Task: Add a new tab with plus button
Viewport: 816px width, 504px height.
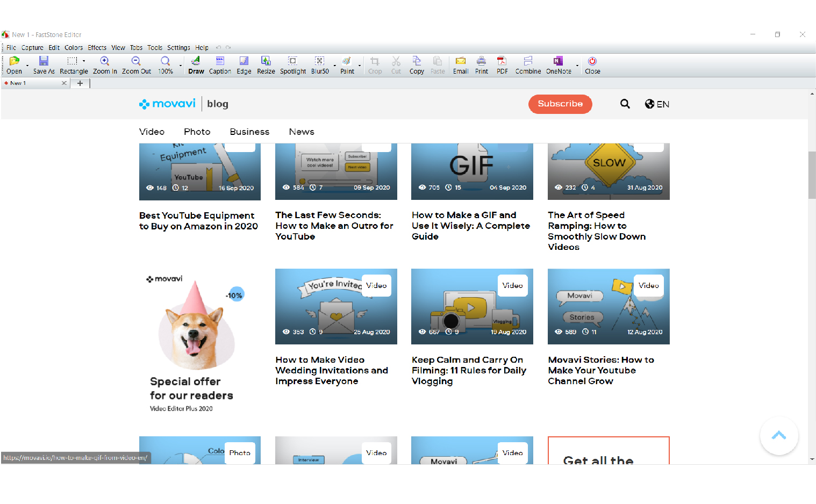Action: point(80,83)
